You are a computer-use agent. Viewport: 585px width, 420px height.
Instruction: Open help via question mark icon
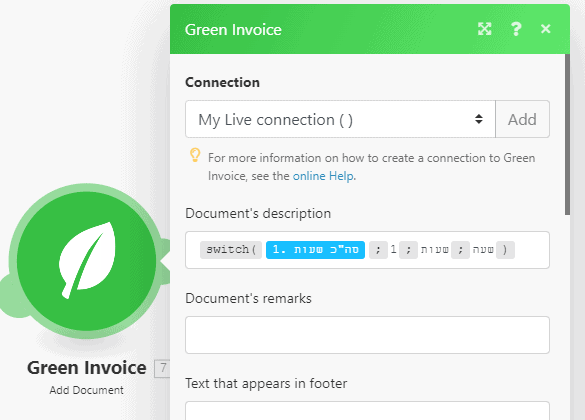pos(516,29)
